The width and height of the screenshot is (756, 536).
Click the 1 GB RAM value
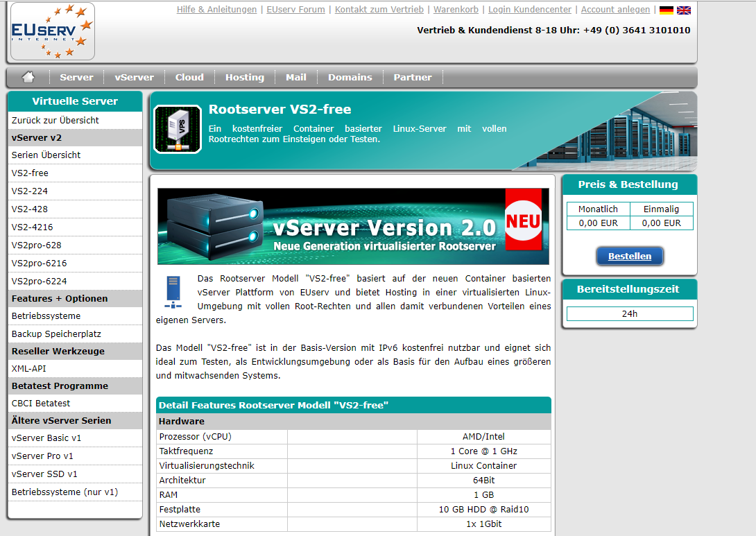(483, 494)
